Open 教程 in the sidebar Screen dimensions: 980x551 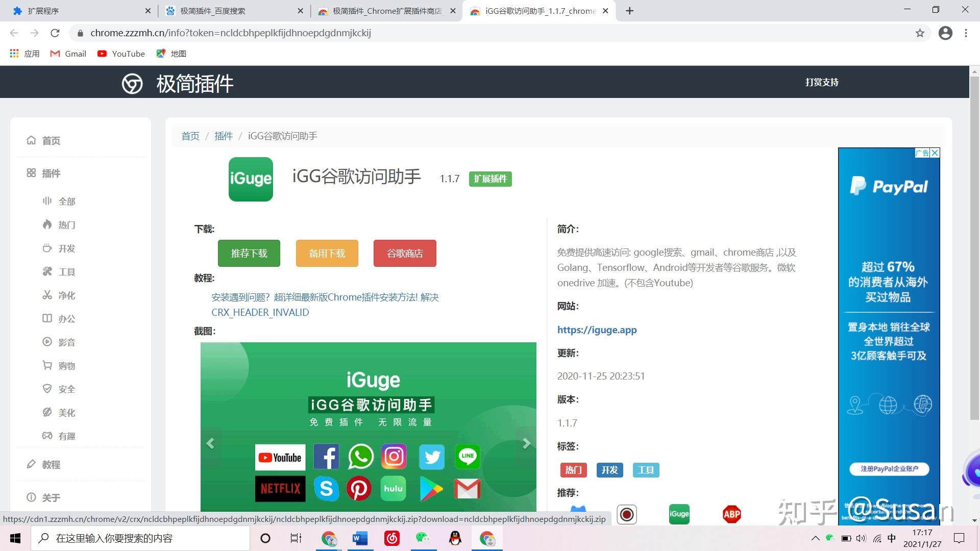point(43,465)
